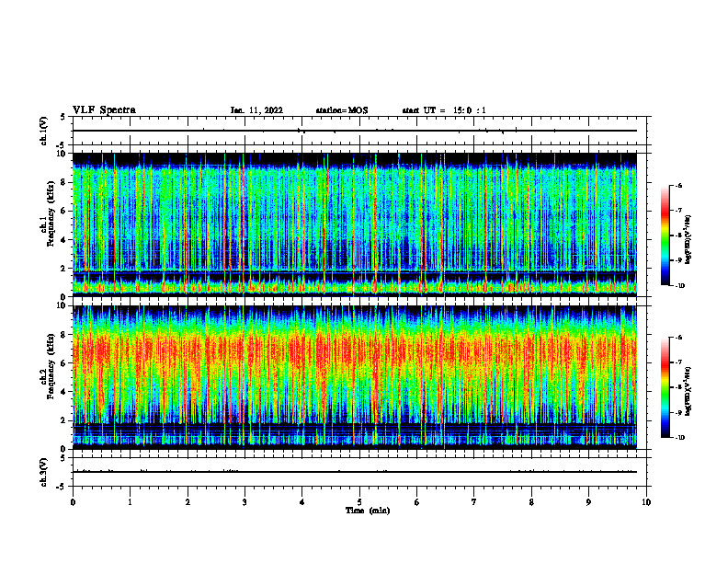Click the time axis tick label '10'

coord(646,502)
